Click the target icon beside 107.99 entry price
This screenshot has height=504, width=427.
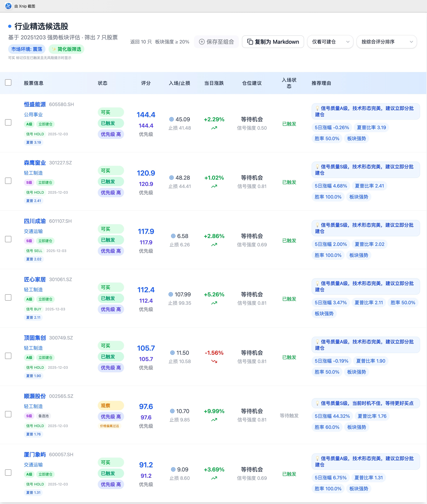[x=171, y=294]
